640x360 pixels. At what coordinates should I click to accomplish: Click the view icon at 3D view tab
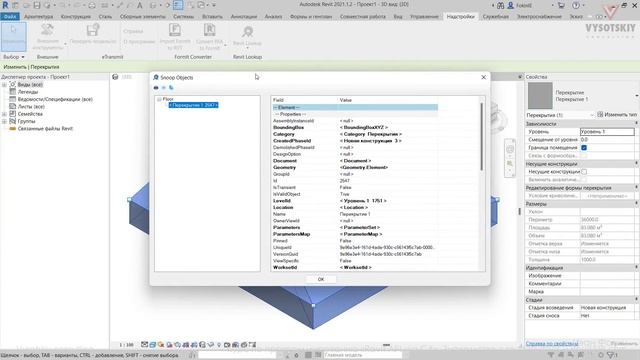pyautogui.click(x=115, y=77)
